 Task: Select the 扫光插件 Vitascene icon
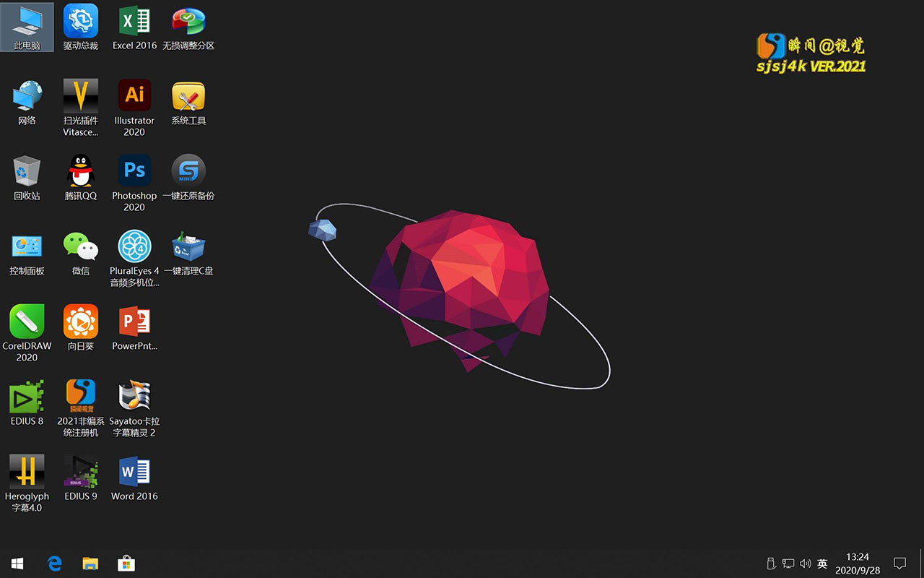tap(81, 108)
